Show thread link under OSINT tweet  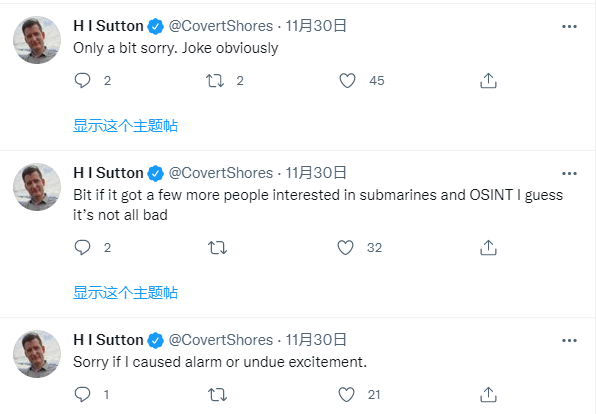point(125,293)
